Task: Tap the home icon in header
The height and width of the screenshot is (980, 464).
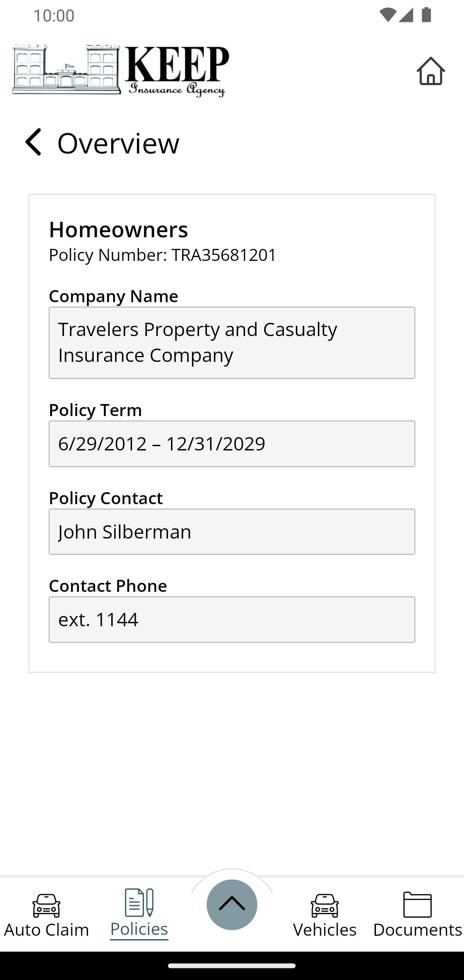Action: tap(430, 71)
